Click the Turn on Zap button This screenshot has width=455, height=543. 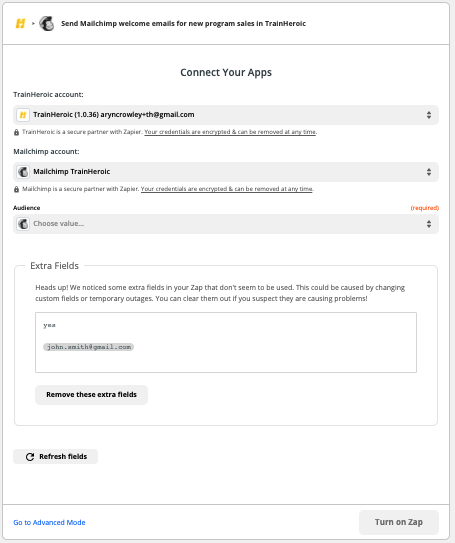coord(399,522)
